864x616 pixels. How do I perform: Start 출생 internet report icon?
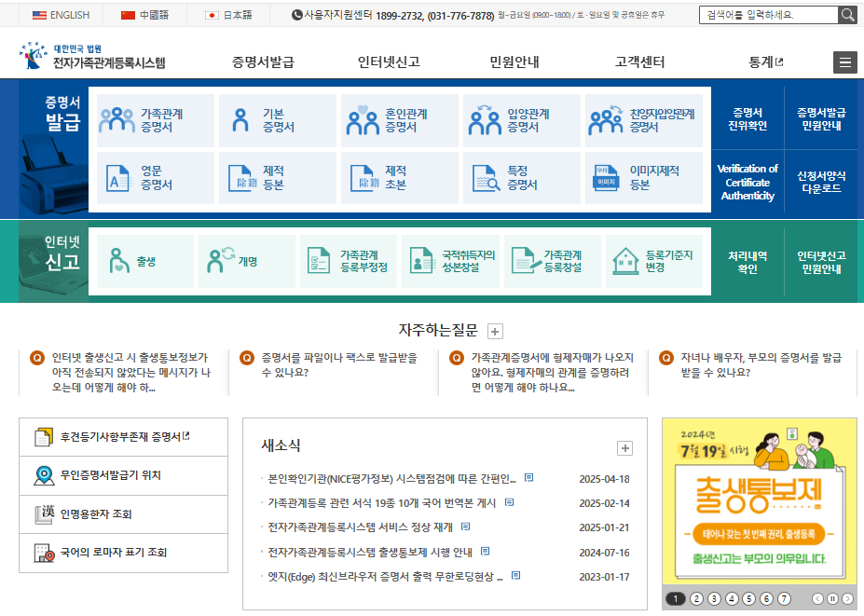(118, 261)
